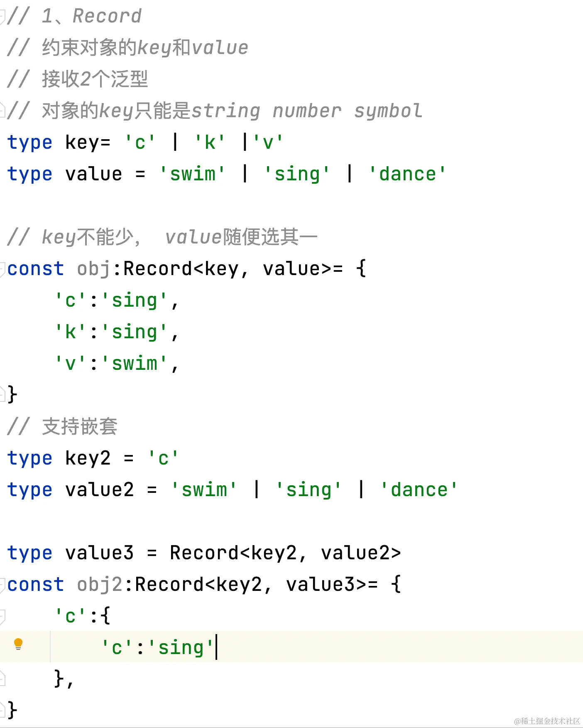The width and height of the screenshot is (583, 728).
Task: Click 'swim' string in type value line
Action: [x=193, y=174]
